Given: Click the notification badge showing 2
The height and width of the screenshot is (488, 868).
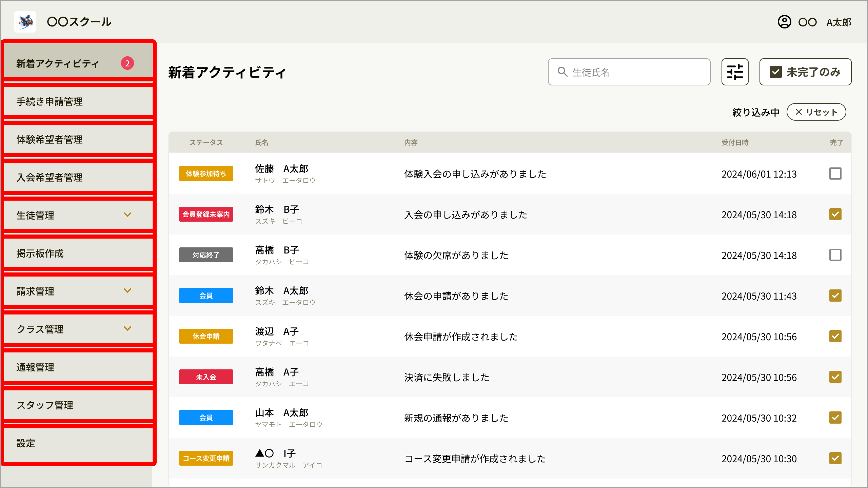Looking at the screenshot, I should (x=127, y=63).
